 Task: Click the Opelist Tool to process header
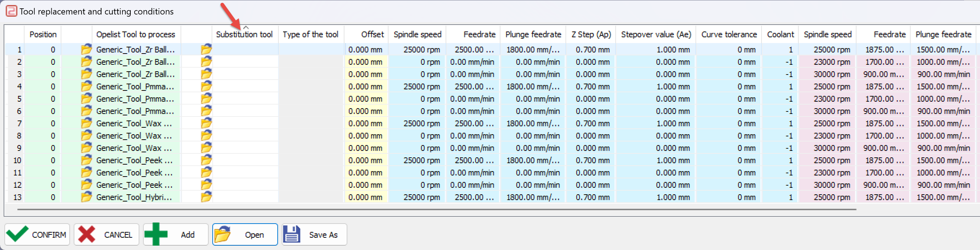(136, 34)
